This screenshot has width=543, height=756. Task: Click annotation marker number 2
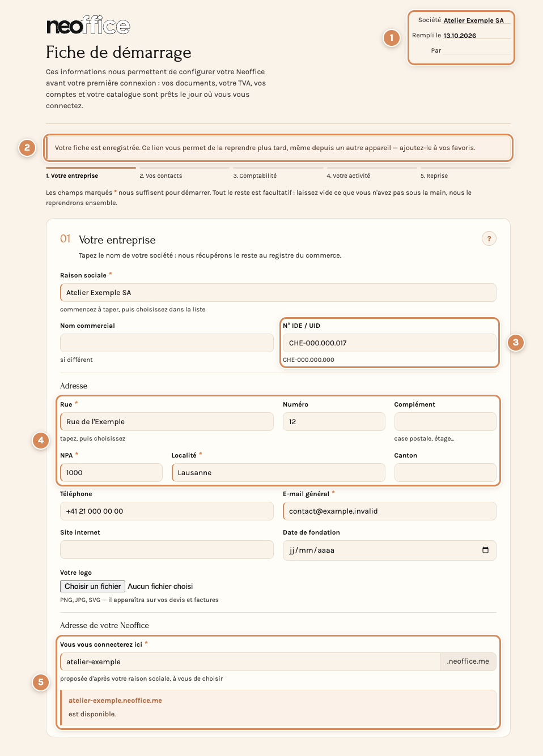[x=27, y=147]
